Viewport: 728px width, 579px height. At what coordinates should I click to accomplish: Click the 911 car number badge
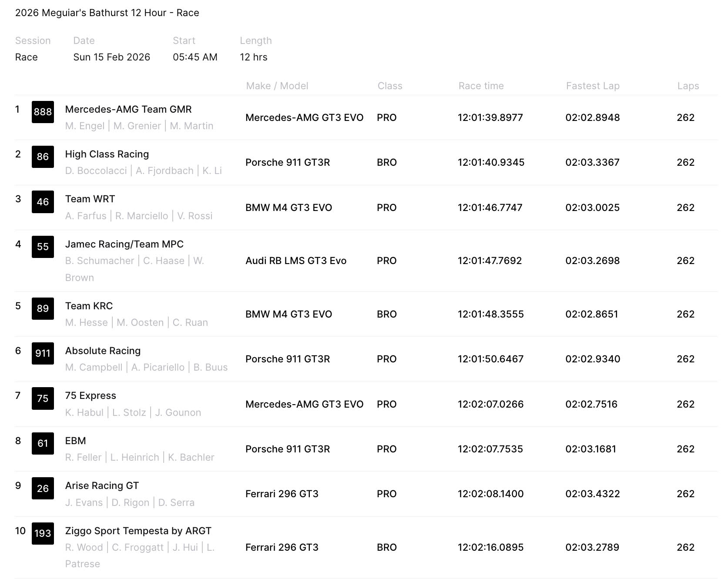pyautogui.click(x=43, y=353)
